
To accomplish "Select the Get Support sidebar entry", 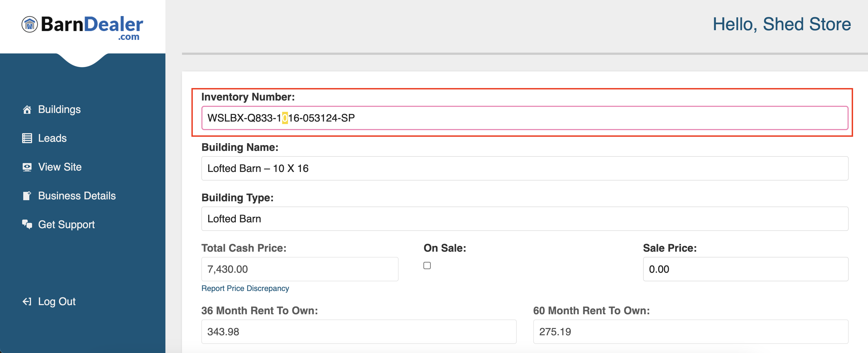I will [x=66, y=225].
